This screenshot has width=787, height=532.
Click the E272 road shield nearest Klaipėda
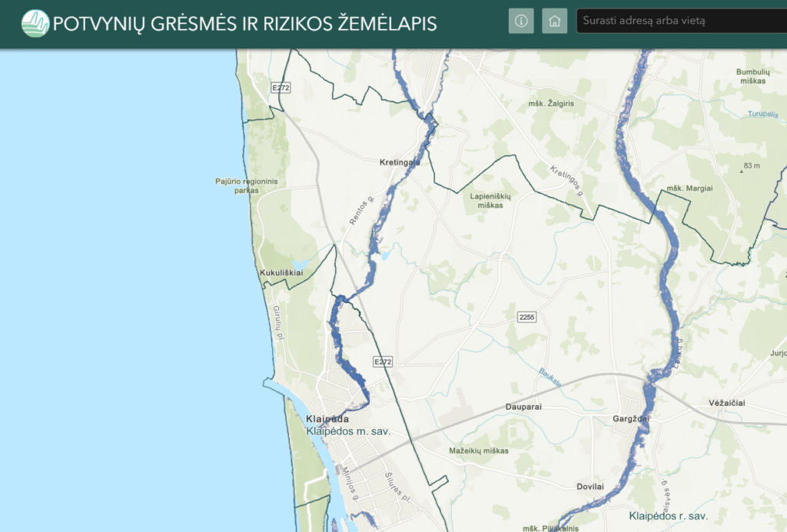[383, 361]
